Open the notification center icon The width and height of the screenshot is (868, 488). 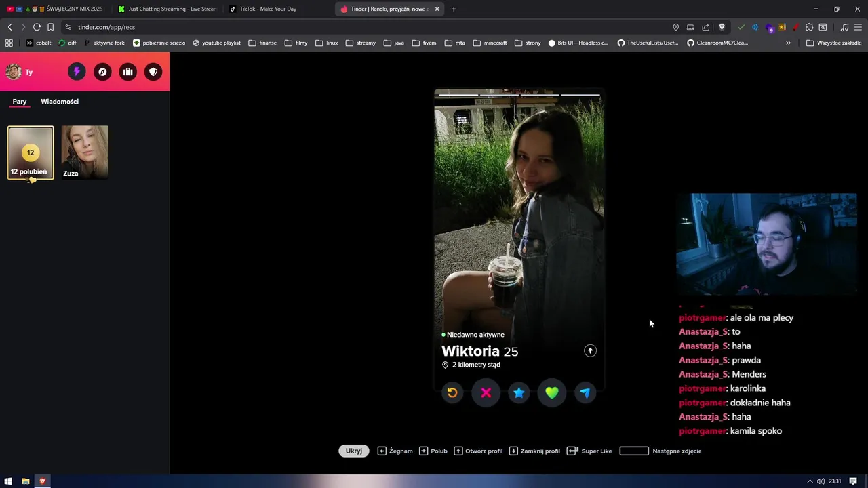853,481
